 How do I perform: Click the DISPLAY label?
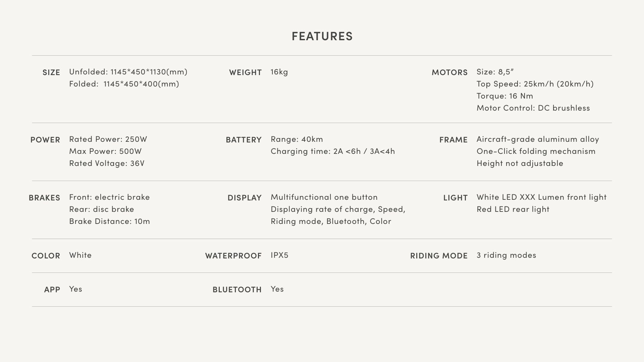pos(245,198)
